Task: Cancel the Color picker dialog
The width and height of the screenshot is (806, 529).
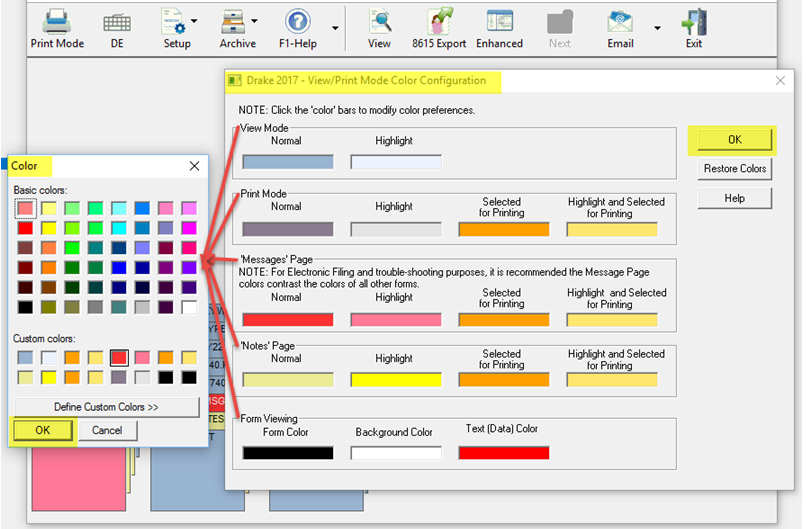Action: point(107,430)
